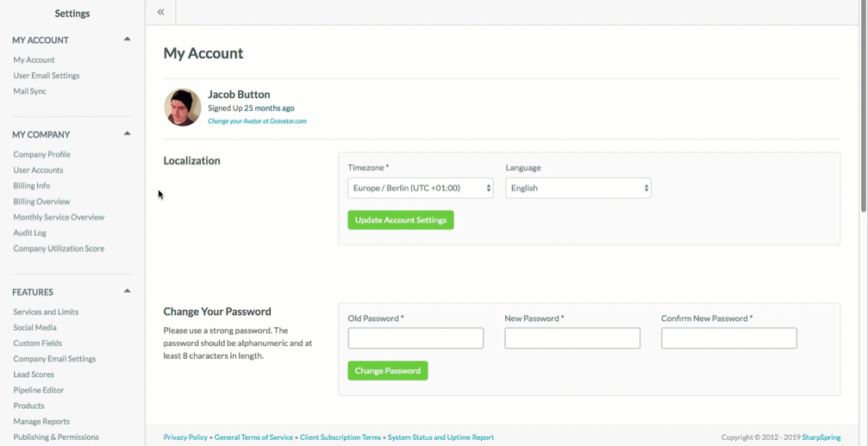Open the Audit Log page
Image resolution: width=868 pixels, height=446 pixels.
pos(30,233)
